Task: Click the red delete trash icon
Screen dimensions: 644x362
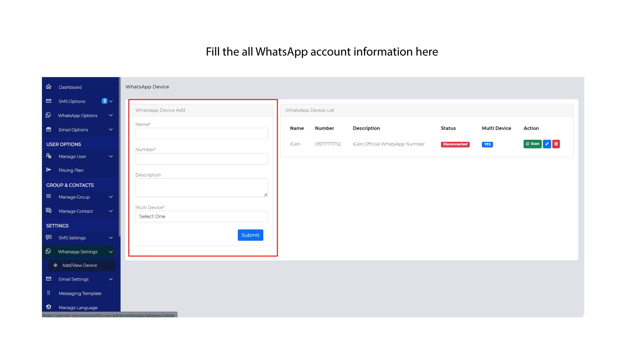Action: click(x=556, y=144)
